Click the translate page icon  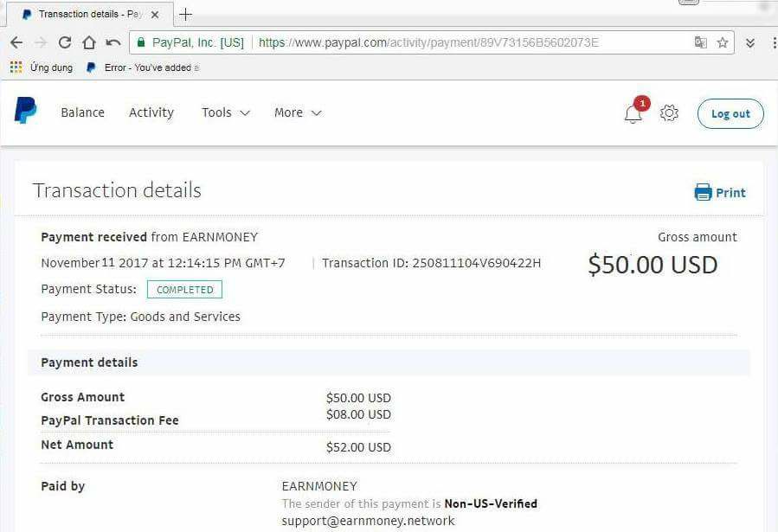pos(700,42)
